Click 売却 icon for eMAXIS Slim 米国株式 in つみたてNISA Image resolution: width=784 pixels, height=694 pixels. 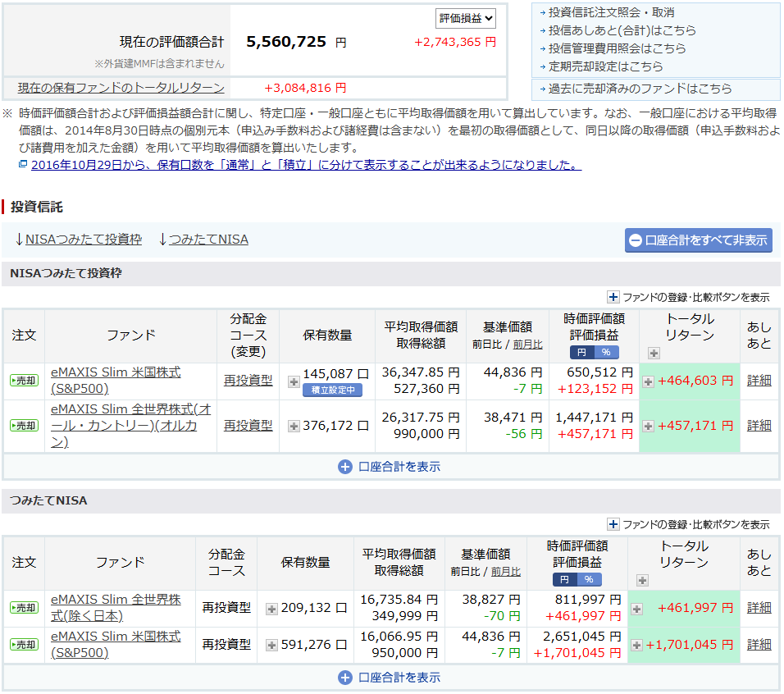click(24, 645)
